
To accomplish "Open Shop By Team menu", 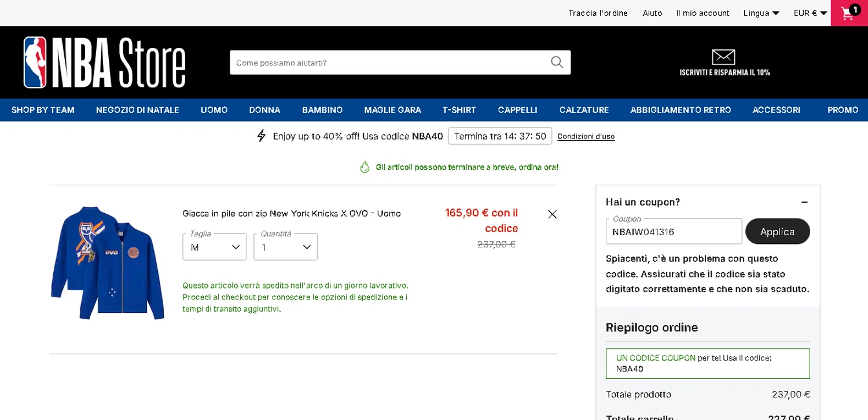I will tap(43, 110).
